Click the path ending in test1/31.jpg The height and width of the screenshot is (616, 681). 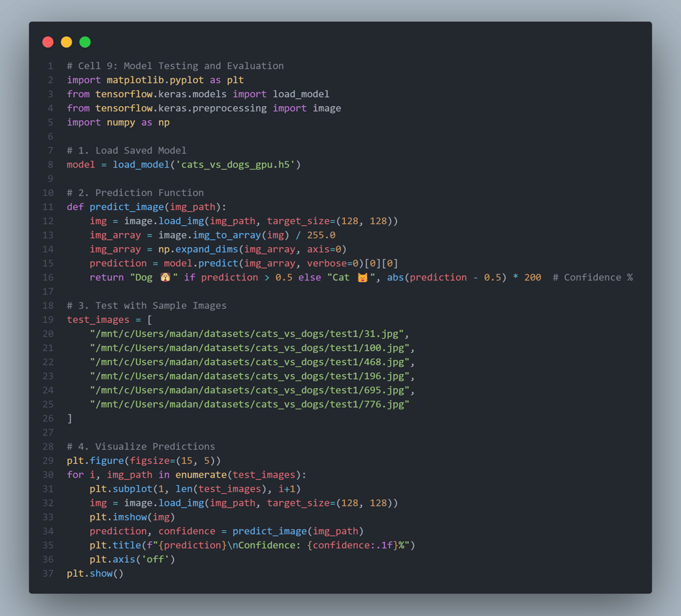pyautogui.click(x=247, y=334)
